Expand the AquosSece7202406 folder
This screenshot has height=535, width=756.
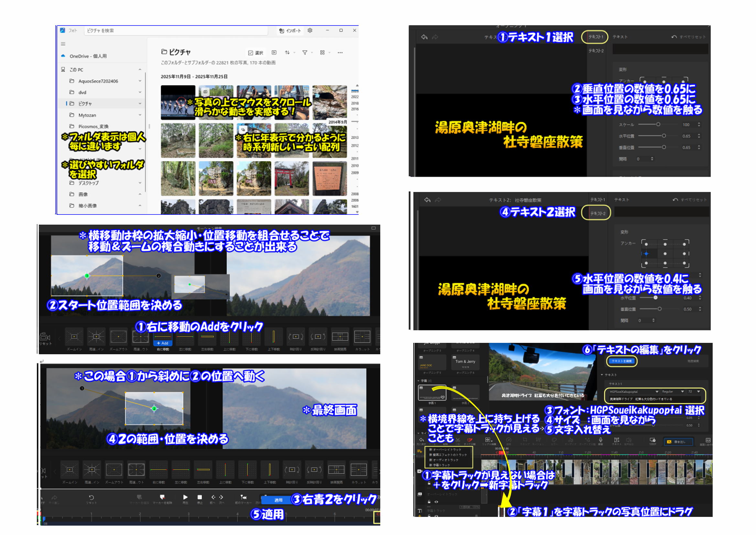[x=140, y=81]
